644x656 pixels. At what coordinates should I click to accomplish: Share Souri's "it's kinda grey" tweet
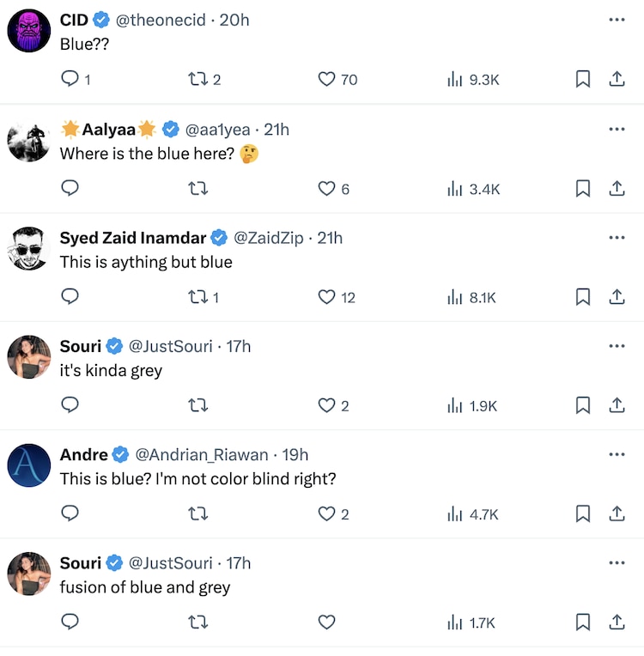[x=617, y=406]
